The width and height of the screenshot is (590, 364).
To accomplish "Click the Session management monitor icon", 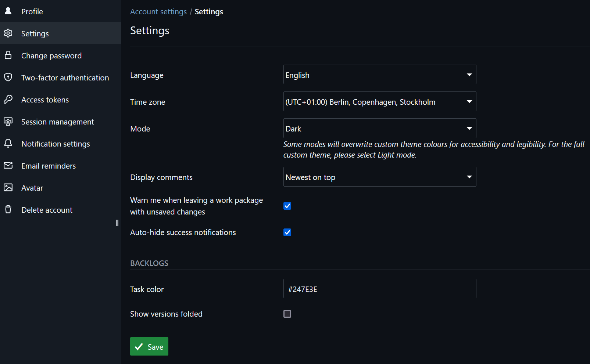I will click(x=8, y=122).
